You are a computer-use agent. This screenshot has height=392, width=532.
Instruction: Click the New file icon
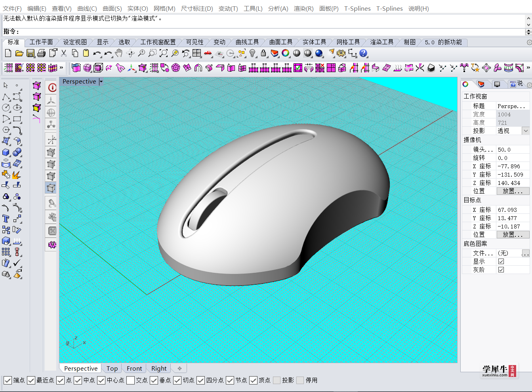[x=8, y=53]
